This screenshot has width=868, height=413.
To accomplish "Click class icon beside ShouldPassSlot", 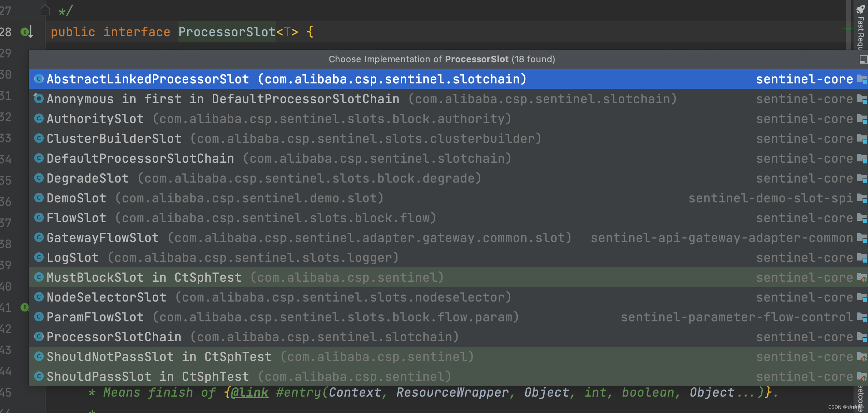I will pos(39,376).
